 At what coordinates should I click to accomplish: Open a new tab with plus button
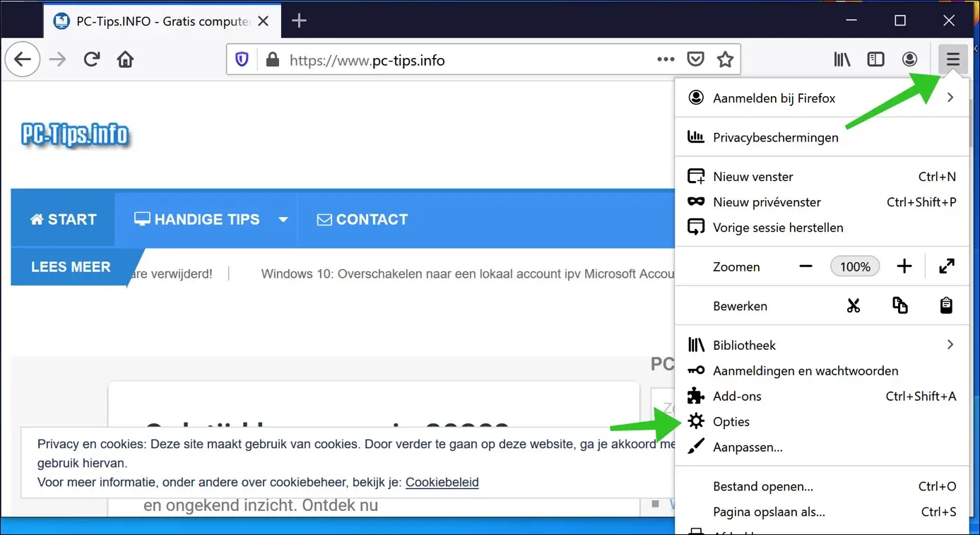[299, 21]
